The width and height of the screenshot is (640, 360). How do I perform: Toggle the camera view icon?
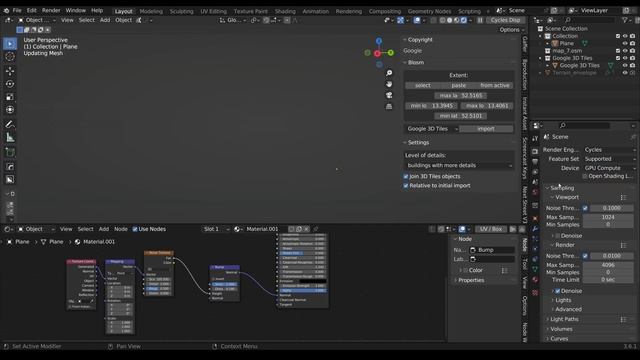click(389, 95)
